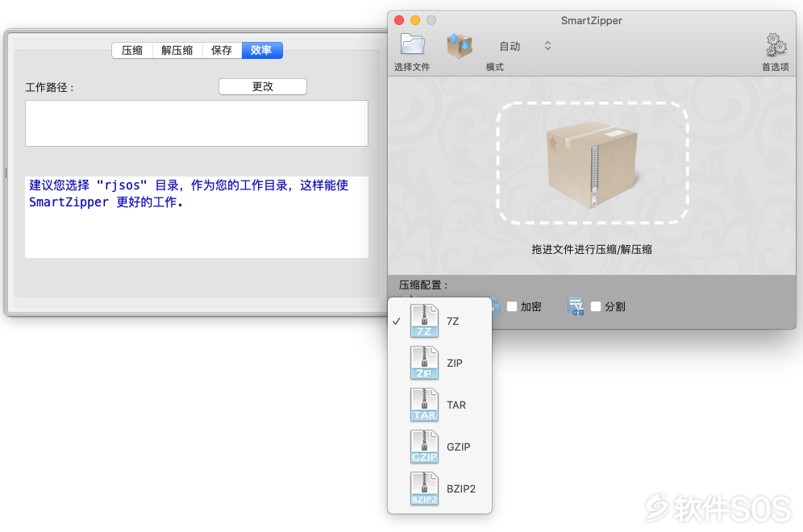Select 7Z format from the menu
Screen dimensions: 803x532
440,321
